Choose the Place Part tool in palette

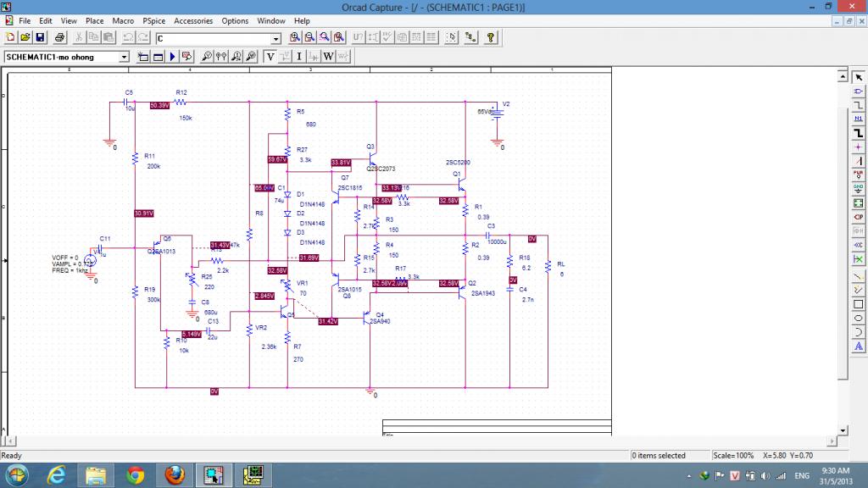(x=858, y=91)
